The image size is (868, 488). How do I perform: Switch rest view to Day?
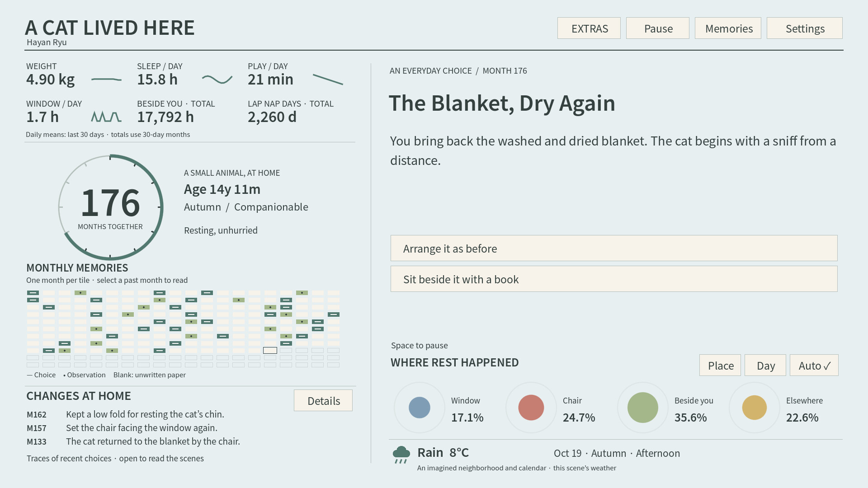(765, 365)
